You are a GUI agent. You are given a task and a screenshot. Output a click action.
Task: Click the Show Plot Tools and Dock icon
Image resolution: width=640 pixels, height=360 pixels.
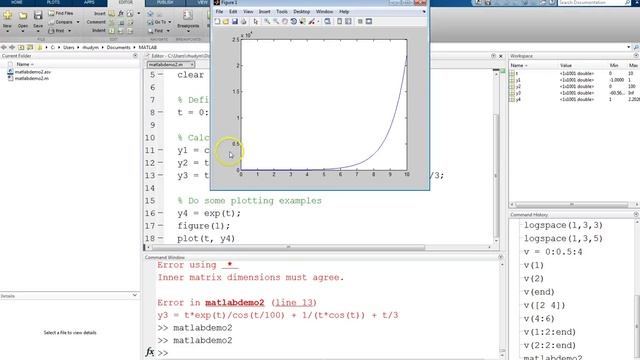[x=369, y=21]
